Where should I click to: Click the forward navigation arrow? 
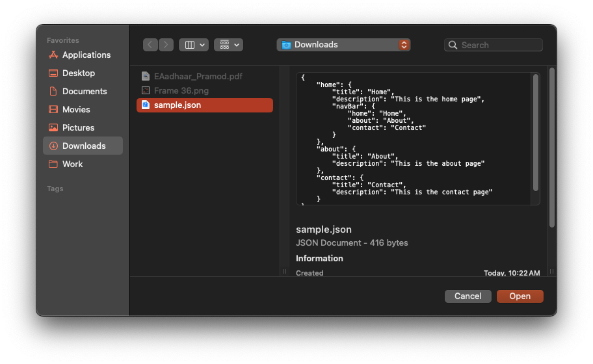coord(166,45)
